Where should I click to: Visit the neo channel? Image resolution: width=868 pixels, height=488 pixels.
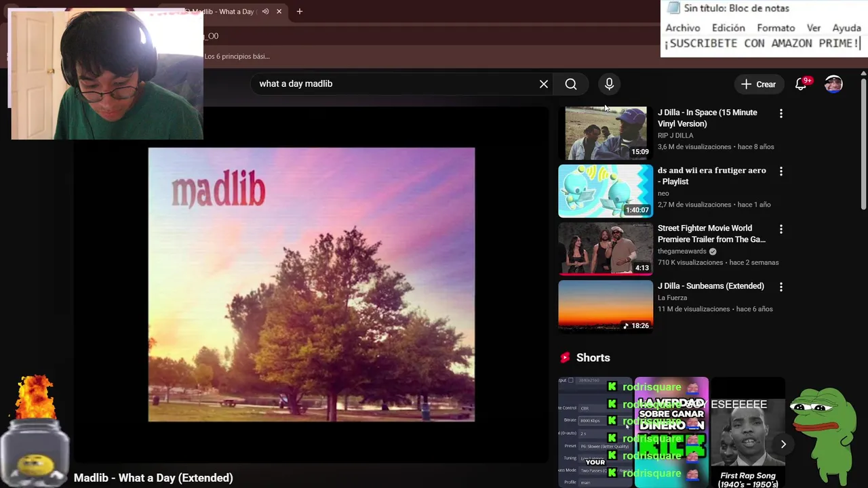[x=663, y=193]
